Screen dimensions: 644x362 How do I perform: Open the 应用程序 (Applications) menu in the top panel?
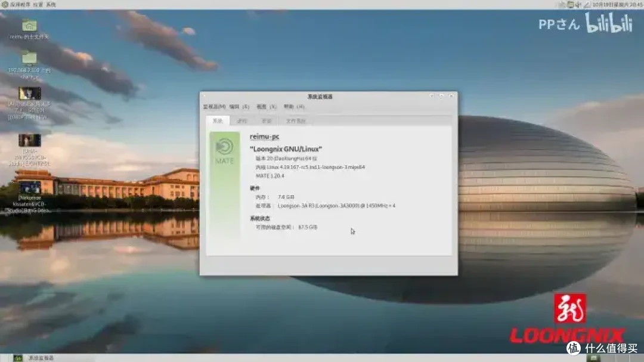click(20, 5)
